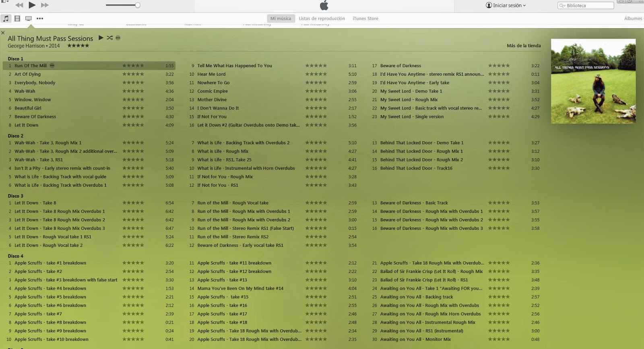
Task: Open the Álbumes view dropdown
Action: click(634, 19)
